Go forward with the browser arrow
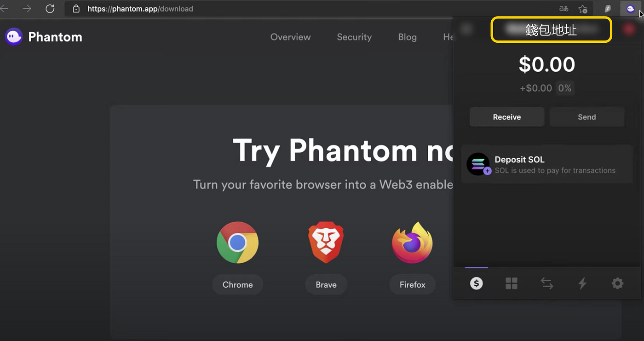 click(x=27, y=9)
